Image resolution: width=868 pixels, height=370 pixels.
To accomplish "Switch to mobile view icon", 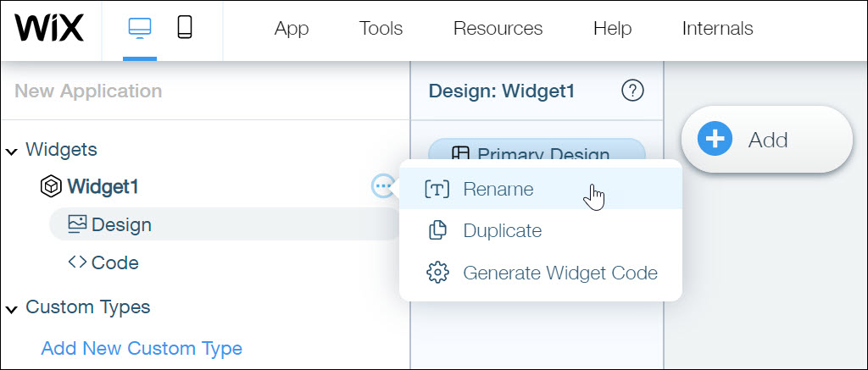I will tap(184, 28).
